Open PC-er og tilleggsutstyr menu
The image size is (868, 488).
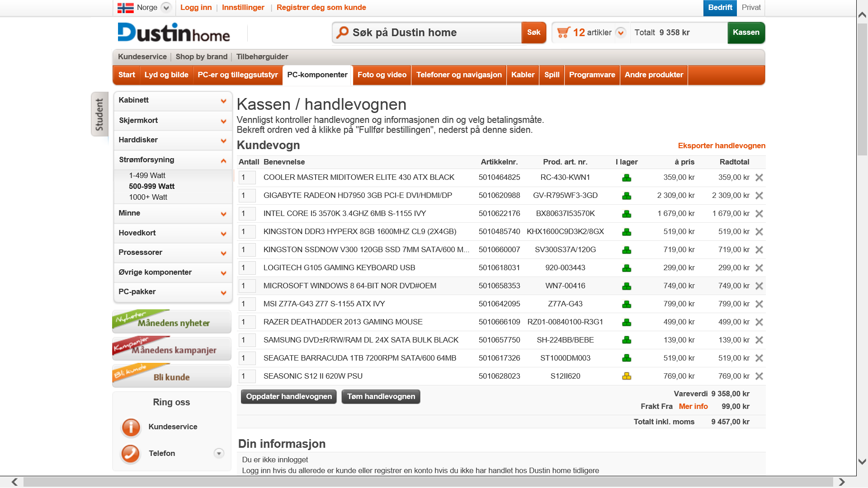[238, 75]
